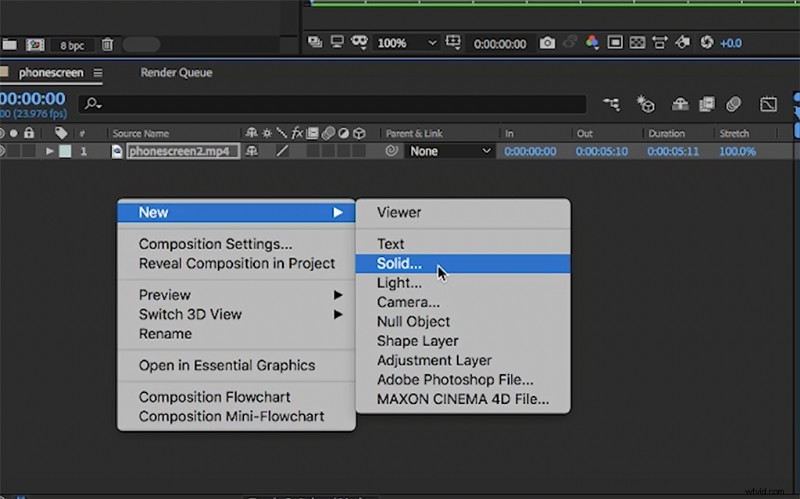Solo the phonescreen2.mp4 layer
The height and width of the screenshot is (499, 800).
[x=14, y=151]
